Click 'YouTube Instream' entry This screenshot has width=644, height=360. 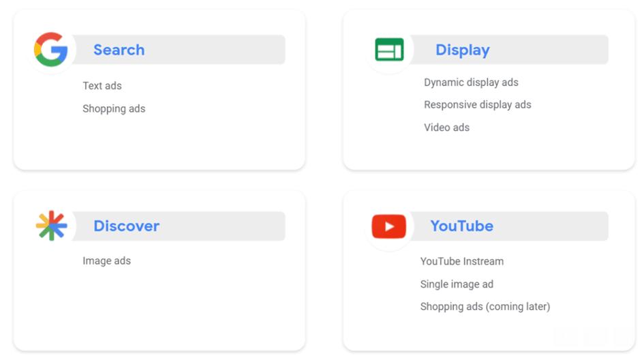pyautogui.click(x=461, y=261)
